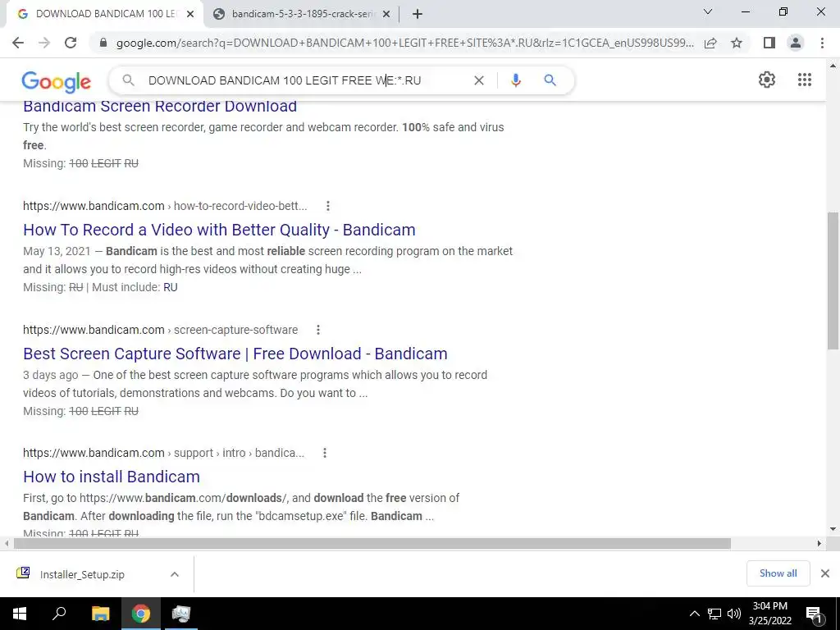840x630 pixels.
Task: Close the DOWNLOAD BANDICAM tab
Action: (189, 15)
